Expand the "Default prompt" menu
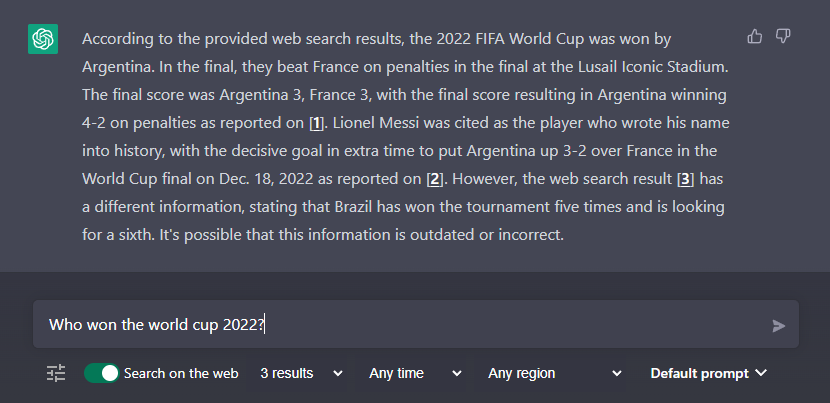Viewport: 830px width, 403px height. pos(708,373)
